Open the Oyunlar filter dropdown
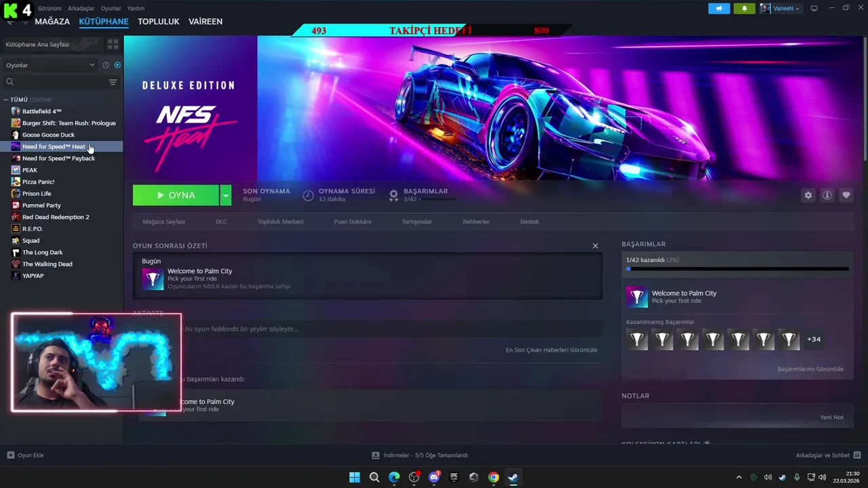This screenshot has height=488, width=868. pyautogui.click(x=51, y=65)
